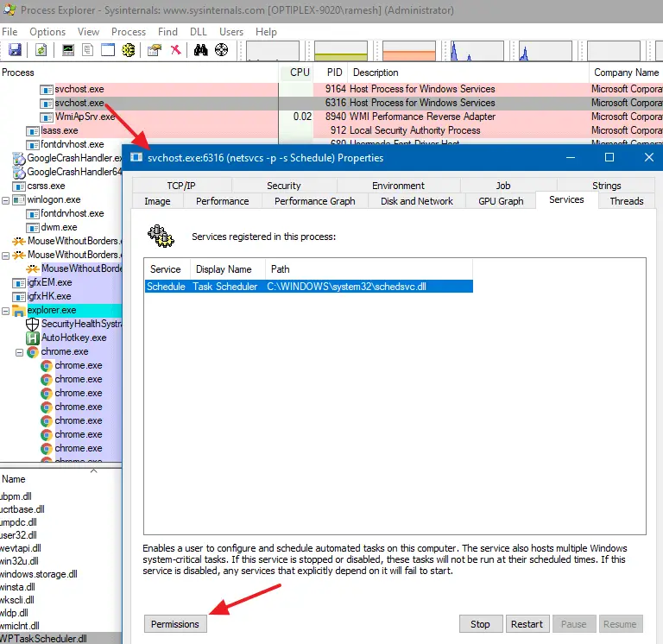This screenshot has width=663, height=644.
Task: Open the Properties toolbar icon
Action: tap(155, 50)
